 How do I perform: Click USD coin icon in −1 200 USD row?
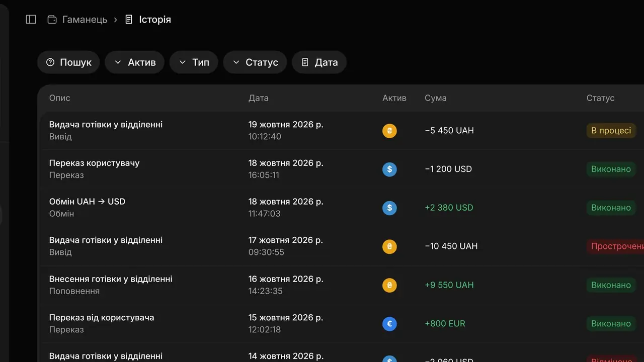(x=389, y=169)
